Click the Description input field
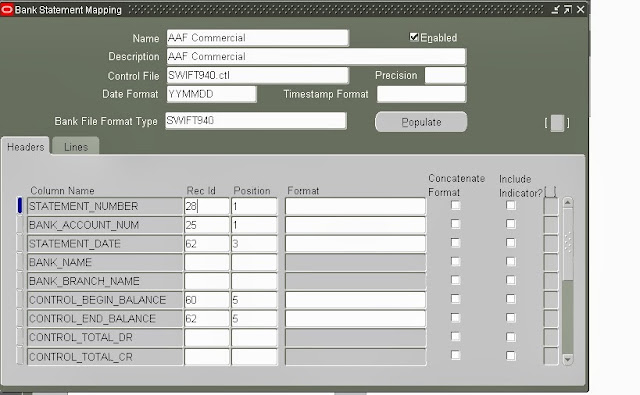 pyautogui.click(x=316, y=56)
